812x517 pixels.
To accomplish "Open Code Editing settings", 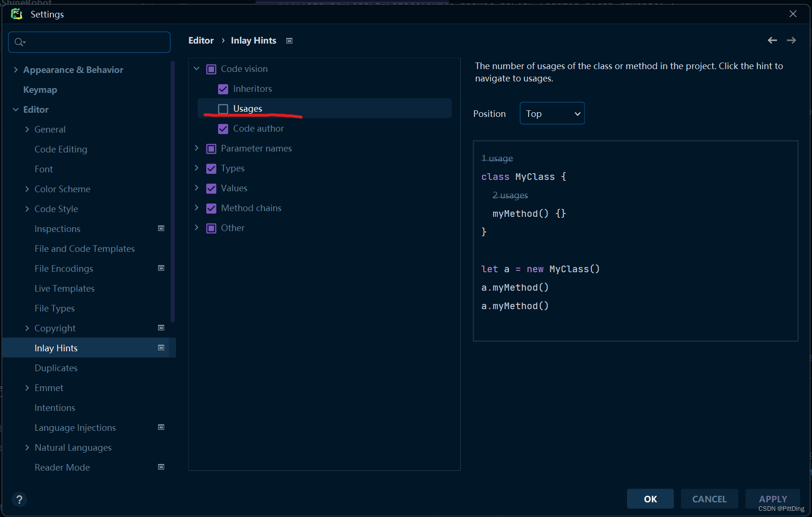I will click(61, 149).
